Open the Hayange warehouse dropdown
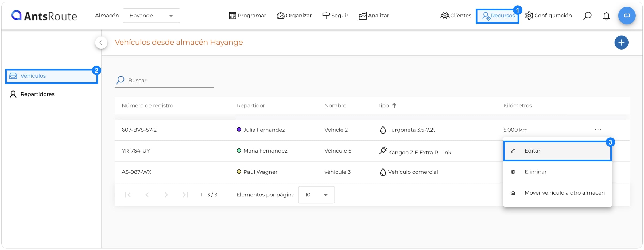 [x=151, y=16]
